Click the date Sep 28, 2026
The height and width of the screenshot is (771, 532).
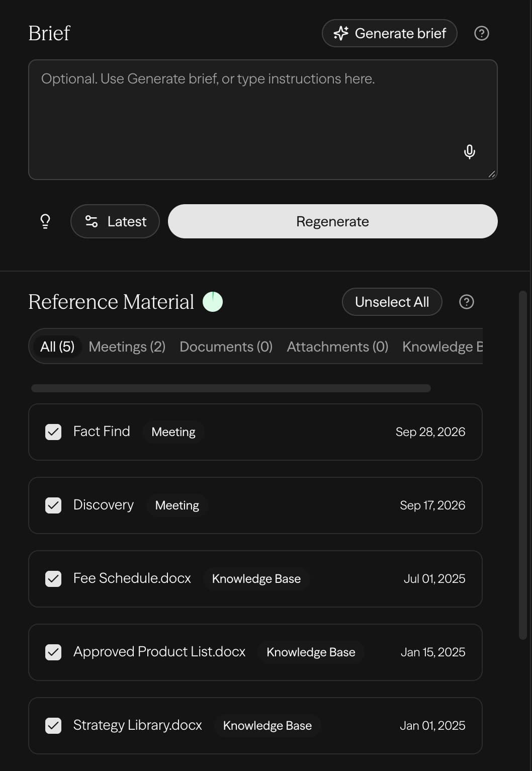[430, 432]
